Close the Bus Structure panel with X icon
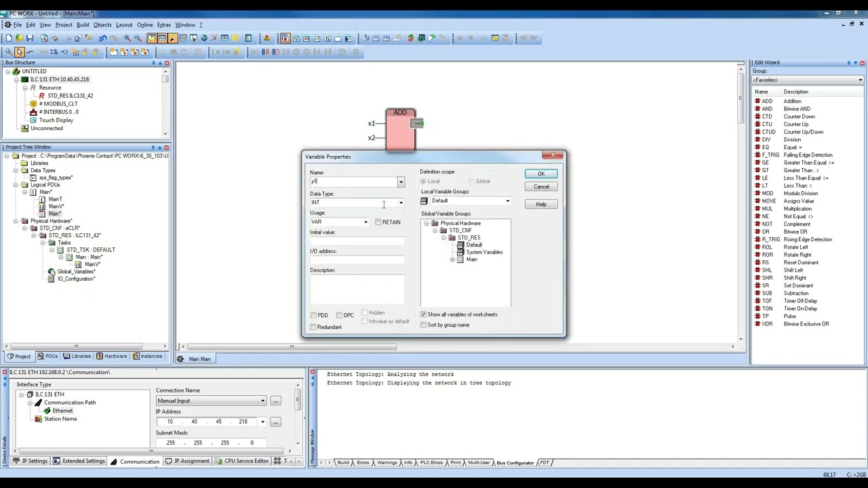The width and height of the screenshot is (868, 488). coord(166,63)
